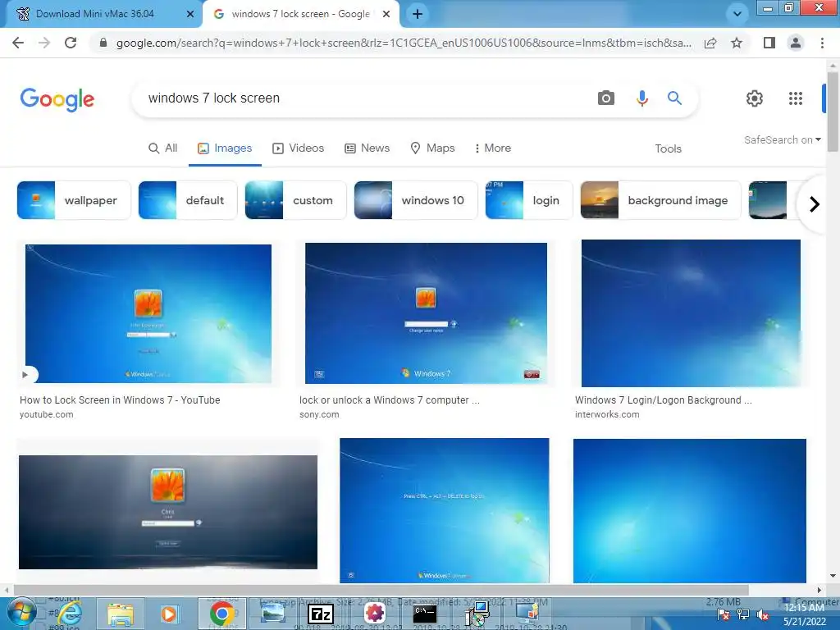Click the interworks.com source text

(x=607, y=414)
